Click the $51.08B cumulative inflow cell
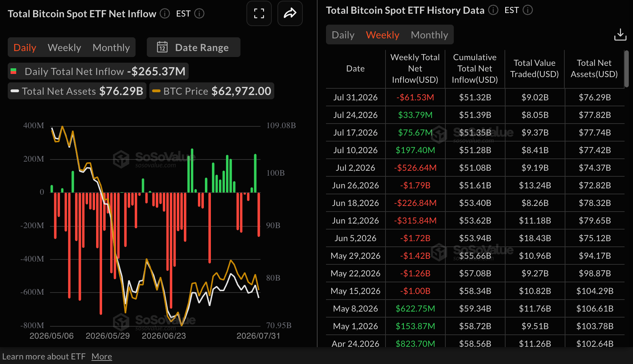633x364 pixels. pyautogui.click(x=475, y=168)
